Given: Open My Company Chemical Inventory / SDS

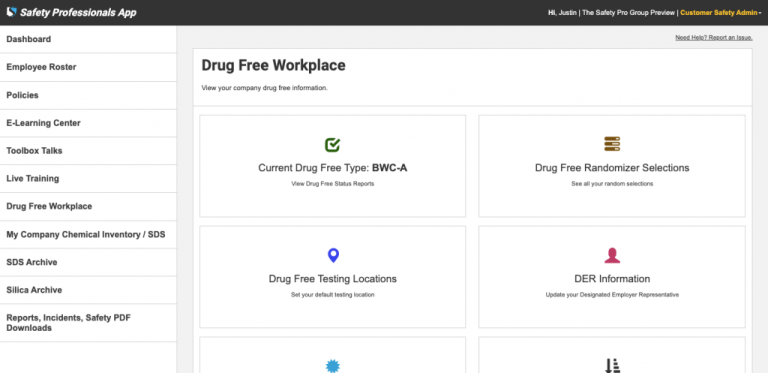Looking at the screenshot, I should (88, 234).
